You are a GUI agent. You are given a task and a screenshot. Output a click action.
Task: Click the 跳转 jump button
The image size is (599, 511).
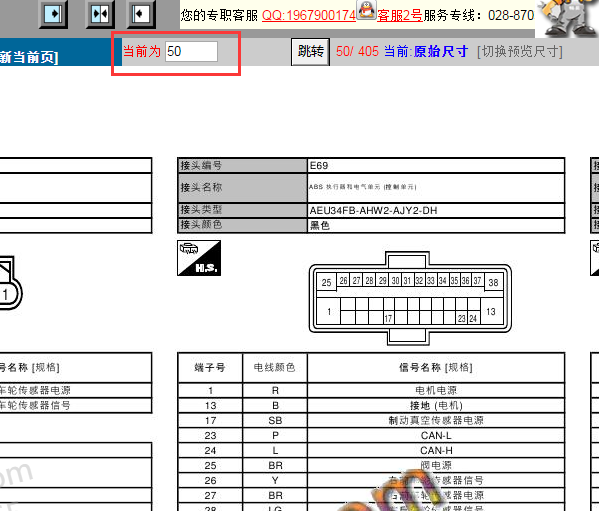tap(311, 52)
